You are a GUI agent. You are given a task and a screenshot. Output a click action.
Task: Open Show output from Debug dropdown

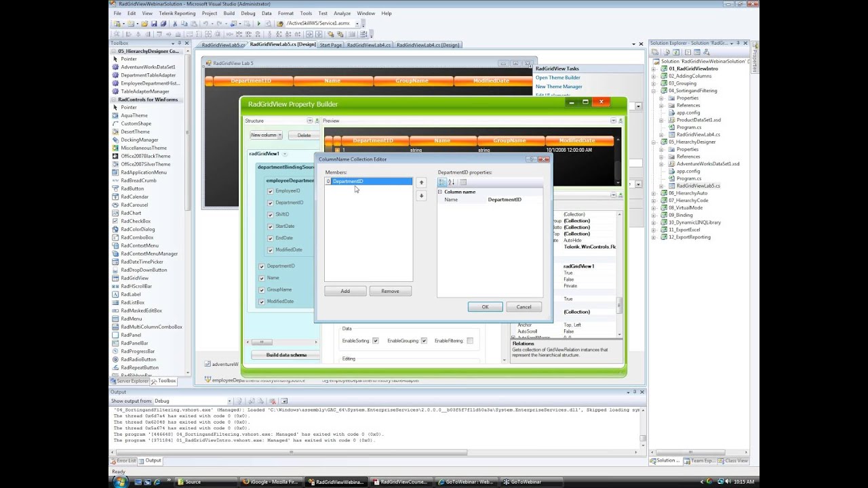pyautogui.click(x=229, y=401)
